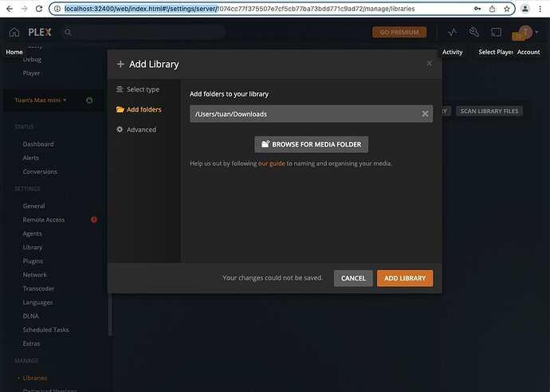Click Scan Library Files button

[489, 112]
